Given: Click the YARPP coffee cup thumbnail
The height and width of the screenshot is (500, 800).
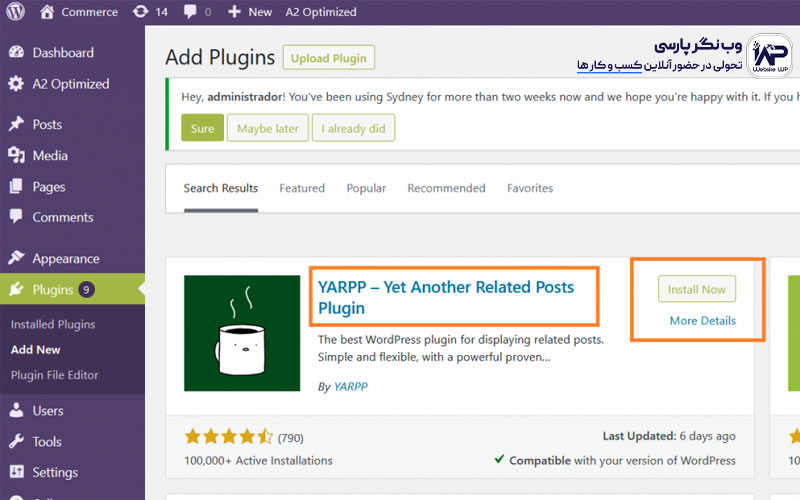Looking at the screenshot, I should pos(242,333).
